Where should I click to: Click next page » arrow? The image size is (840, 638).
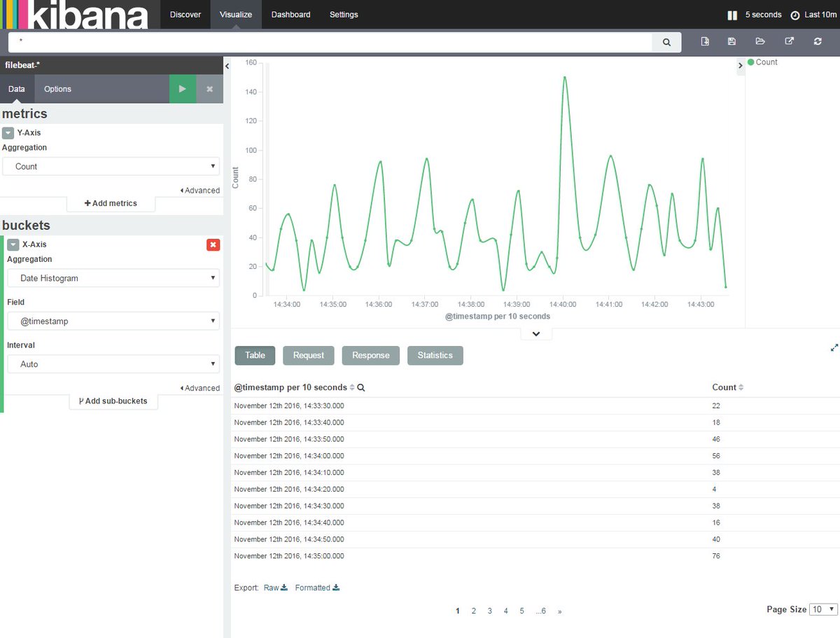560,611
